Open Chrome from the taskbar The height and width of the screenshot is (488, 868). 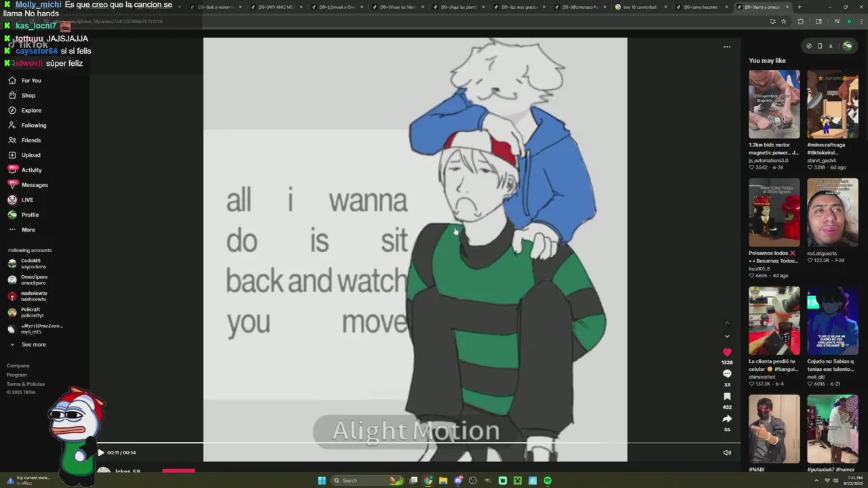(428, 481)
